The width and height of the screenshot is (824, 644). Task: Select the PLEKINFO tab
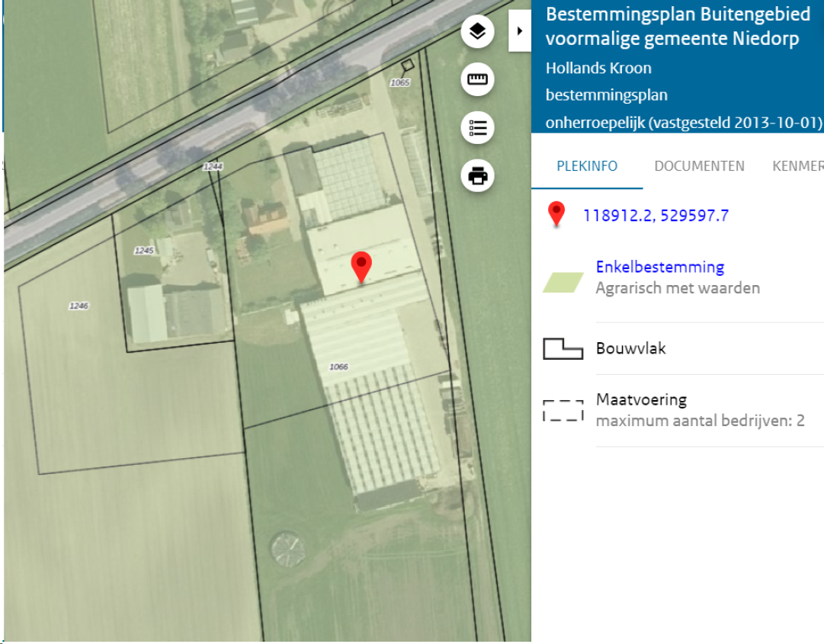coord(586,165)
